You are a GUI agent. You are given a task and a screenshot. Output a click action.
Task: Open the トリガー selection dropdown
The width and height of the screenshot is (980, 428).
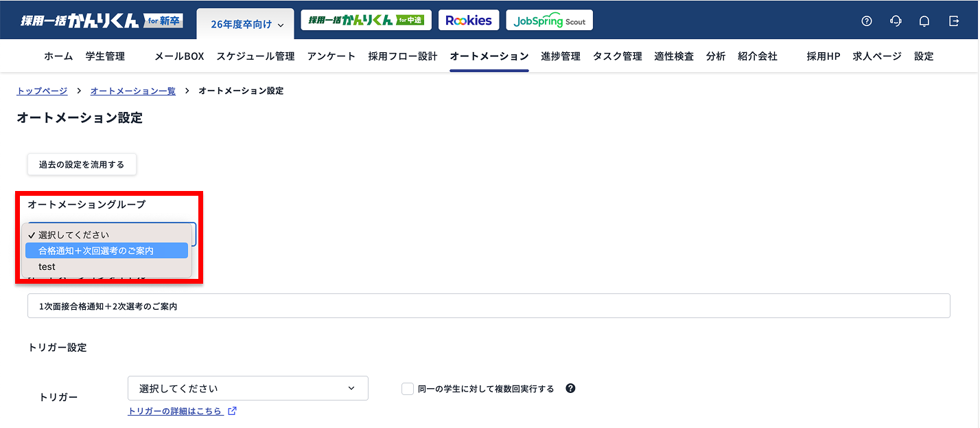tap(247, 388)
